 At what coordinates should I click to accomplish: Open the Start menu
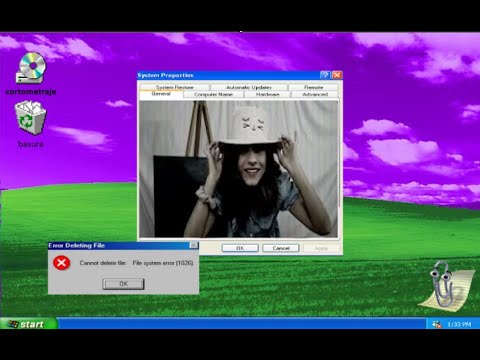[x=29, y=324]
